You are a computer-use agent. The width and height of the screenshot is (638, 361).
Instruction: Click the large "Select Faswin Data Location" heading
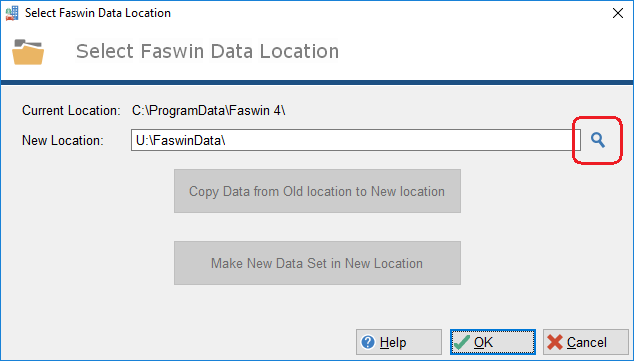208,51
